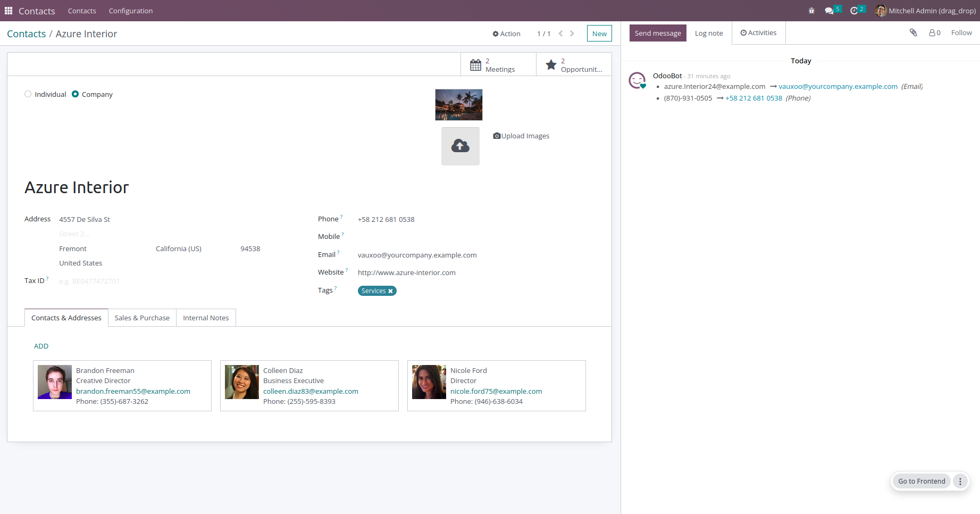This screenshot has height=514, width=980.
Task: Click the Opportunities star icon
Action: point(551,65)
